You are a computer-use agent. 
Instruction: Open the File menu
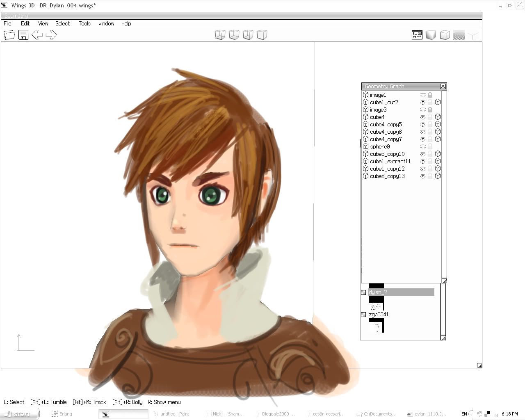[x=7, y=23]
